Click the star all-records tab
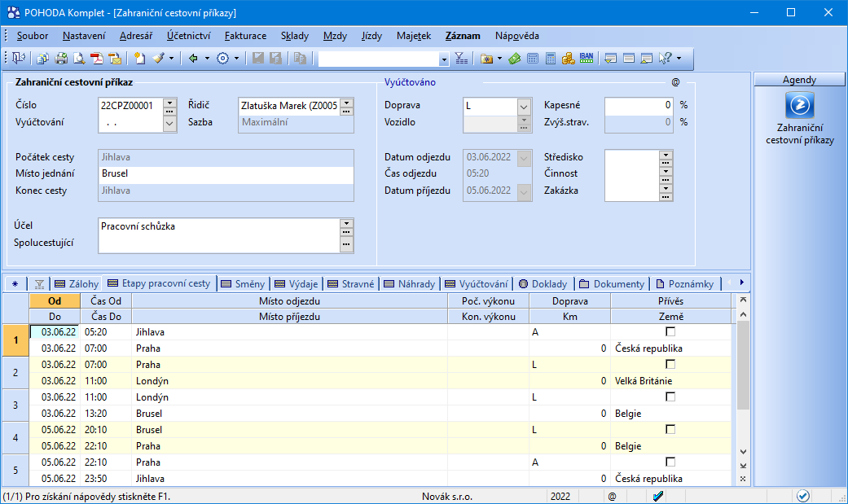This screenshot has width=848, height=504. coord(15,284)
